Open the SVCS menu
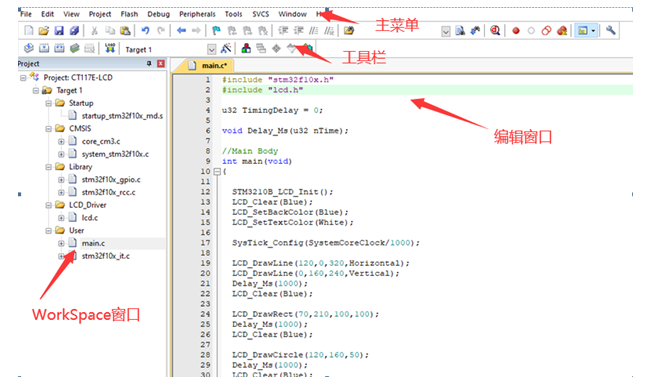This screenshot has width=646, height=386. point(260,14)
